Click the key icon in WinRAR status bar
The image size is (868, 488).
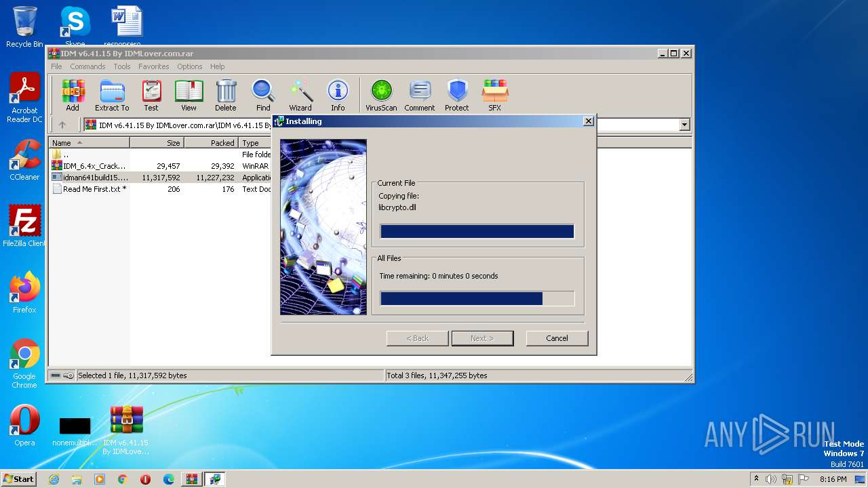[68, 375]
